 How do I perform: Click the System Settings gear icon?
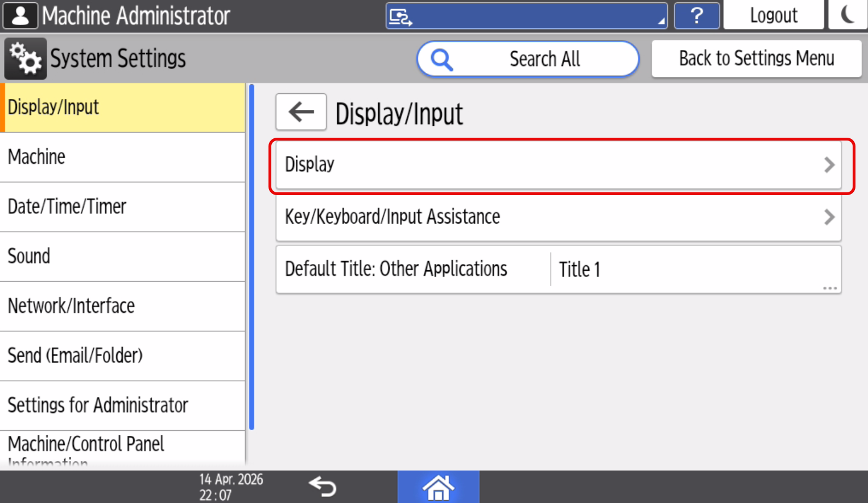tap(25, 59)
